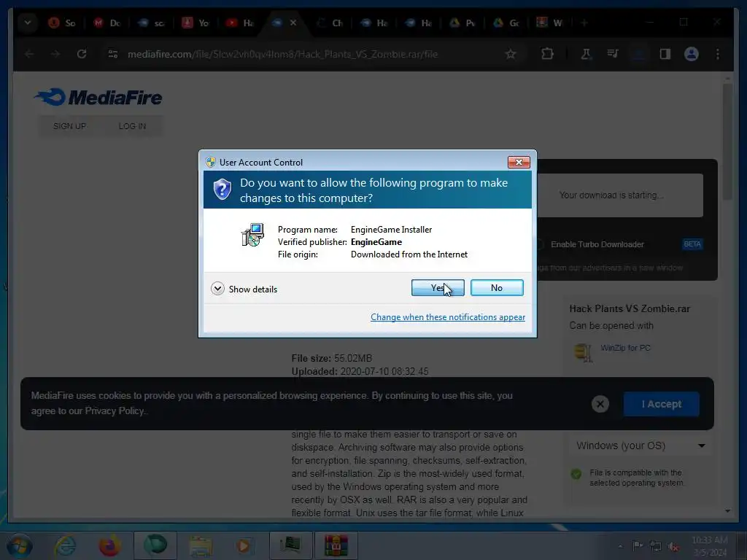Image resolution: width=747 pixels, height=560 pixels.
Task: Click LOG IN on MediaFire page
Action: pyautogui.click(x=132, y=126)
